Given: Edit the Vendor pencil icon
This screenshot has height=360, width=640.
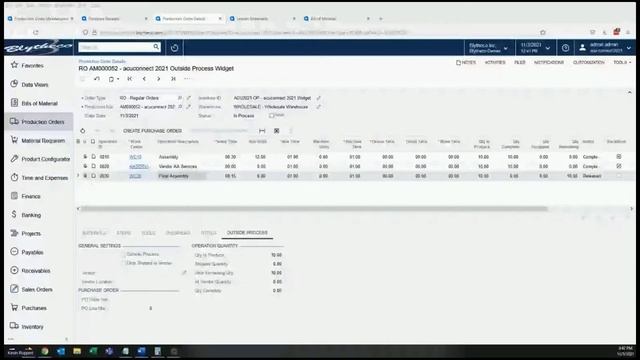Looking at the screenshot, I should tap(184, 273).
